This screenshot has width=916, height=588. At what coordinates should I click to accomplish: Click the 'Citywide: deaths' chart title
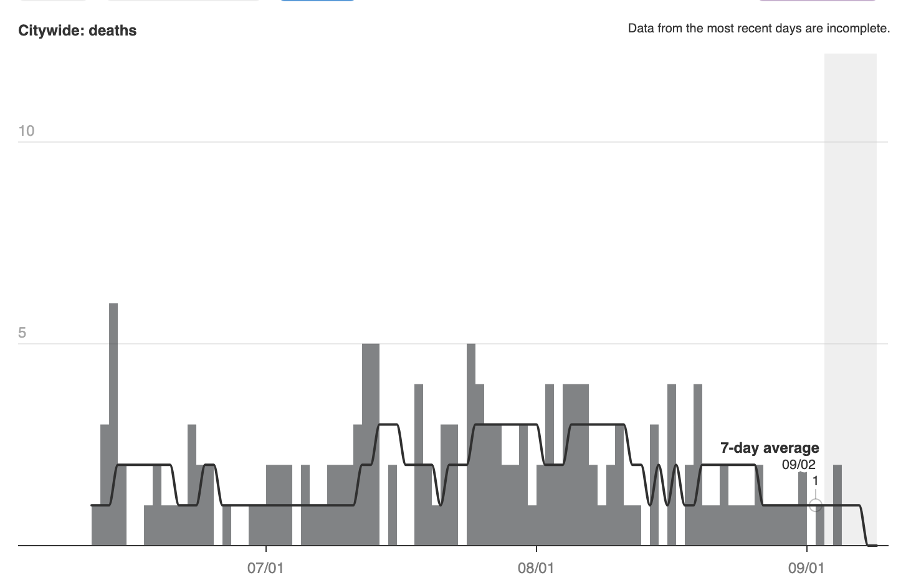click(x=77, y=31)
